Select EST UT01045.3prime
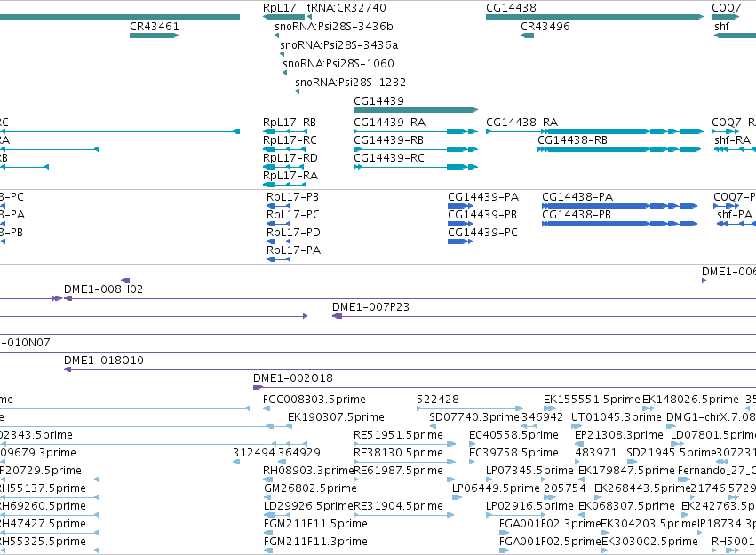Screen dimensions: 756x555 (617, 417)
